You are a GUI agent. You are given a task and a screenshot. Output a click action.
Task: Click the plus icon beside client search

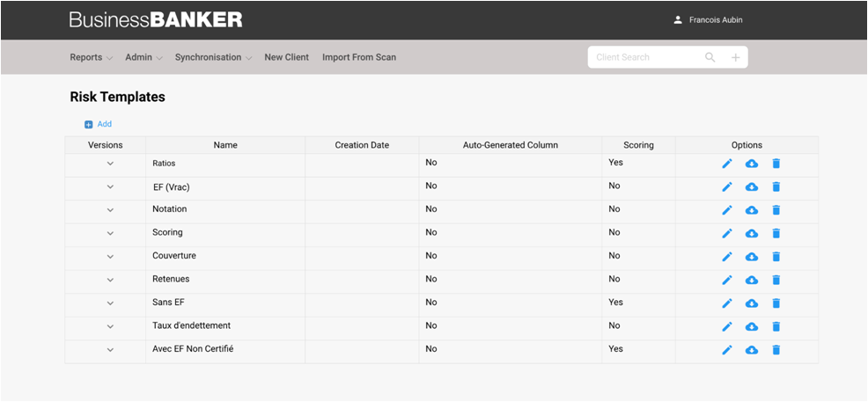click(736, 58)
